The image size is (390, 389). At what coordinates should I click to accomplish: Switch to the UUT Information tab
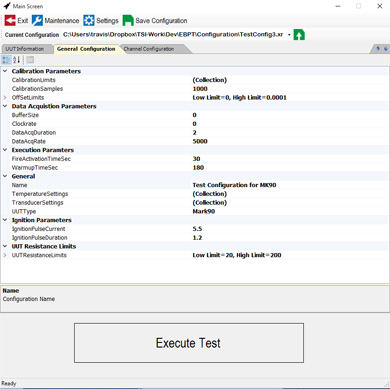coord(25,49)
